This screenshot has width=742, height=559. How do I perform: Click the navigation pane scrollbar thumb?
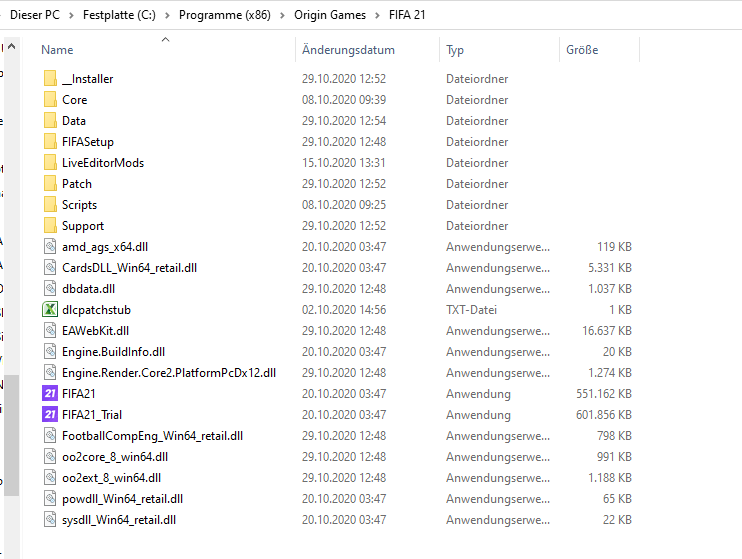(x=12, y=435)
